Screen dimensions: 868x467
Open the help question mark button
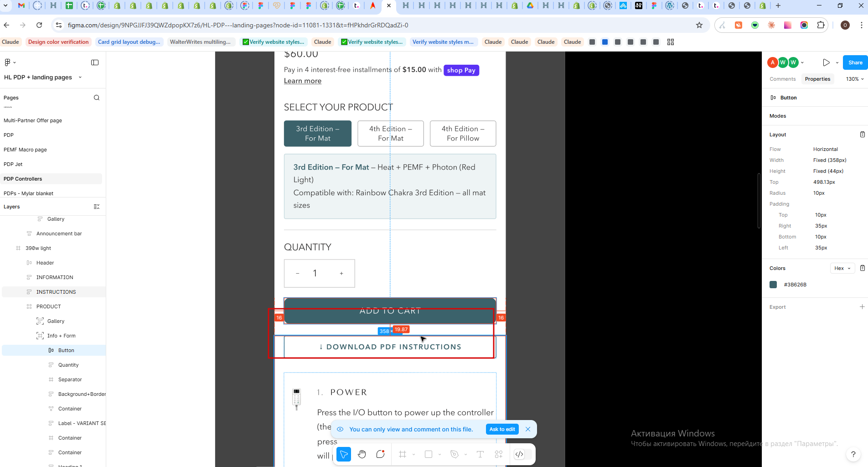click(x=853, y=454)
